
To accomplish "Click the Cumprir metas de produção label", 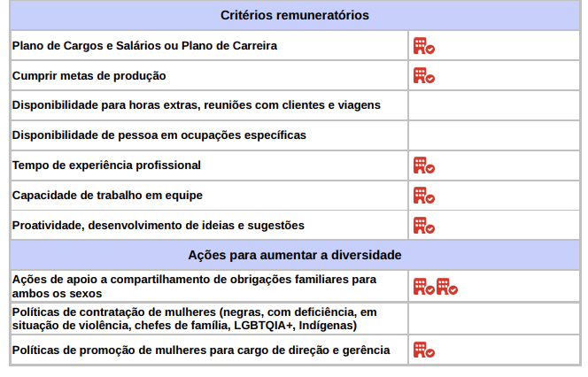I will [89, 75].
